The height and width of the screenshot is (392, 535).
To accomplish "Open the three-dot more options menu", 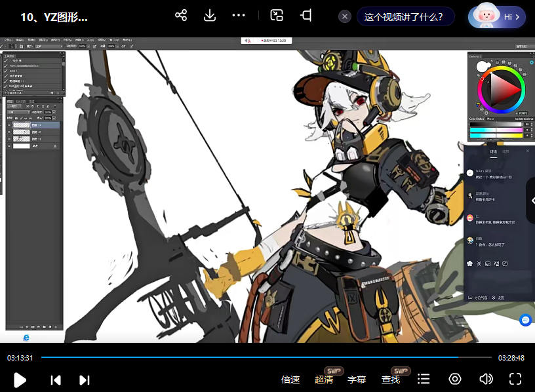I will (x=239, y=16).
